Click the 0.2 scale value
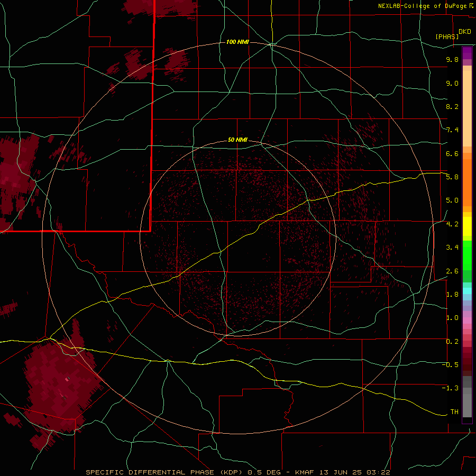The height and width of the screenshot is (476, 476). point(452,342)
